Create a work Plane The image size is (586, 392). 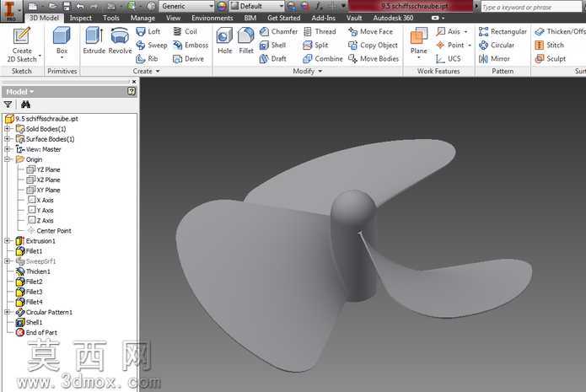418,41
